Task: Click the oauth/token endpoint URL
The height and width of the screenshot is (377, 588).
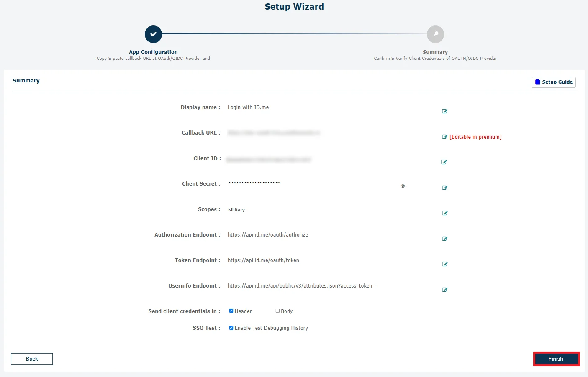Action: [263, 260]
